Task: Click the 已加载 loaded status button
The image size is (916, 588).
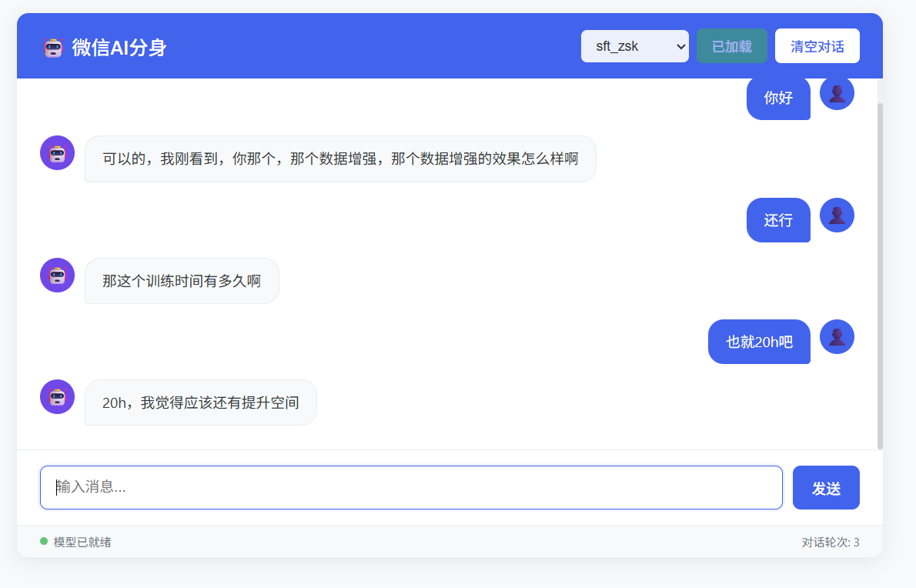Action: pyautogui.click(x=731, y=45)
